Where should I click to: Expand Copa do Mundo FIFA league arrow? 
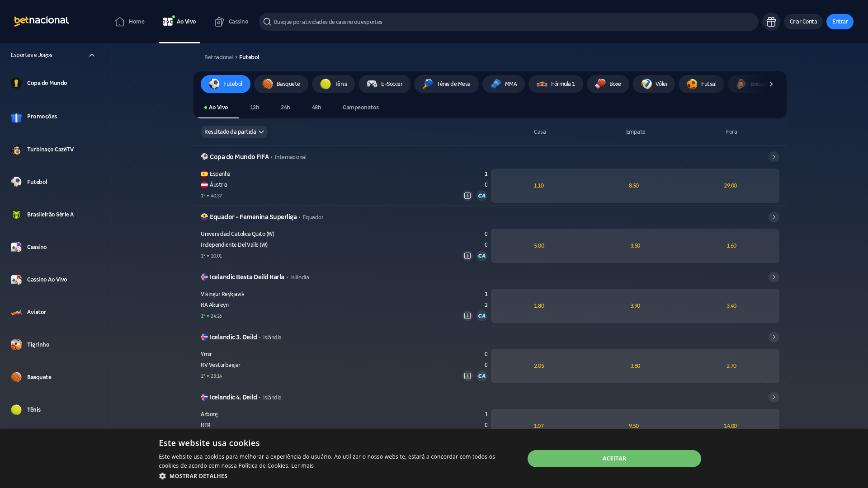pyautogui.click(x=774, y=157)
